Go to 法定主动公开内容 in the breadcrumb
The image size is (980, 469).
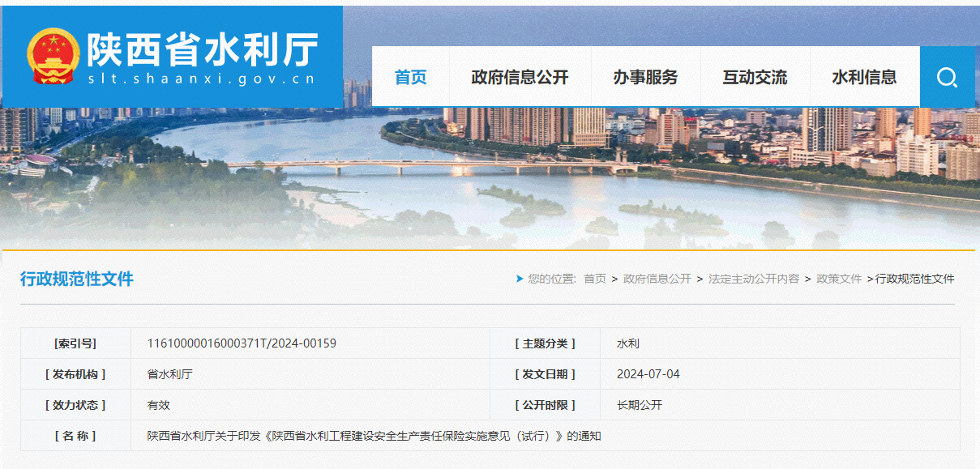754,279
